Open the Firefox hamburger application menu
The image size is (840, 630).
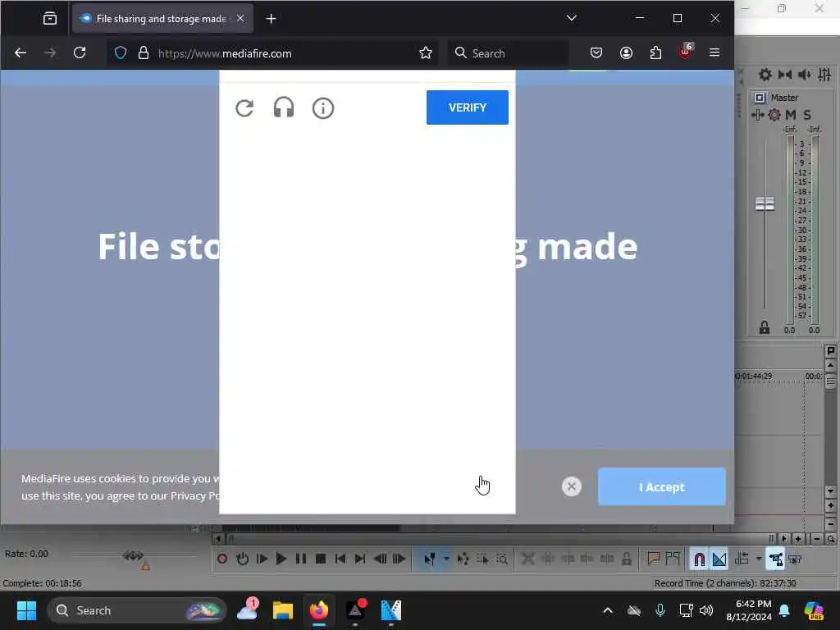pos(714,53)
